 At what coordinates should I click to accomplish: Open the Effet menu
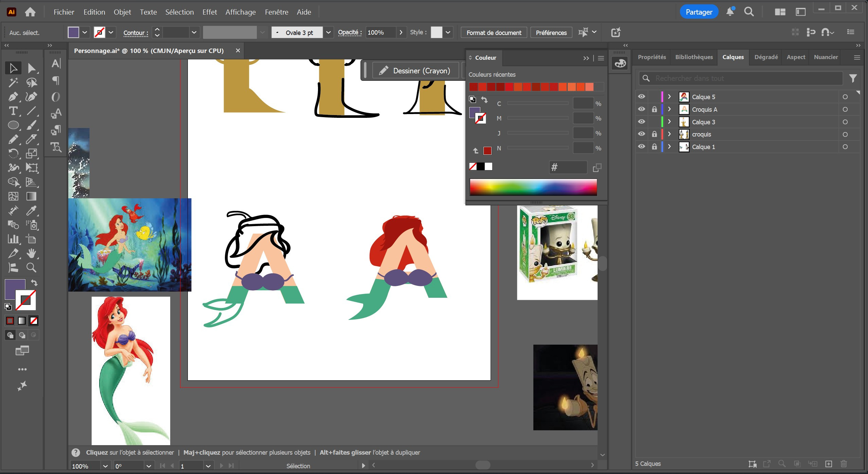209,12
